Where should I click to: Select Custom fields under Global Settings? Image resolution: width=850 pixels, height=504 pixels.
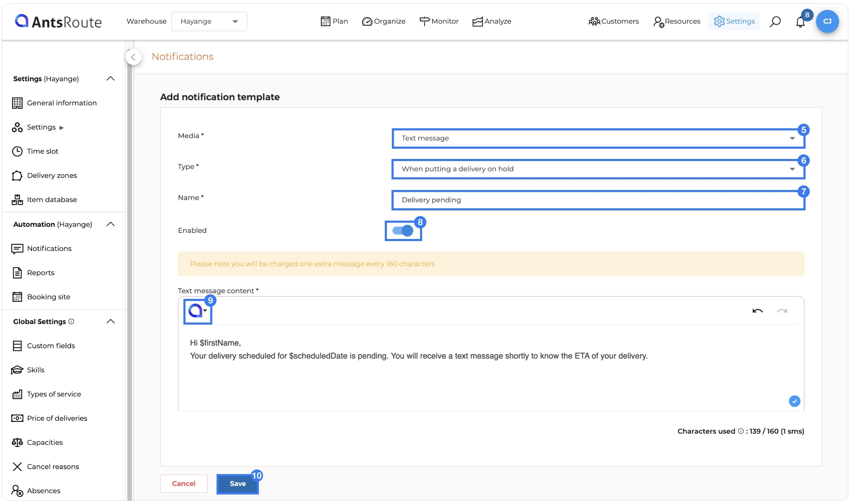51,345
